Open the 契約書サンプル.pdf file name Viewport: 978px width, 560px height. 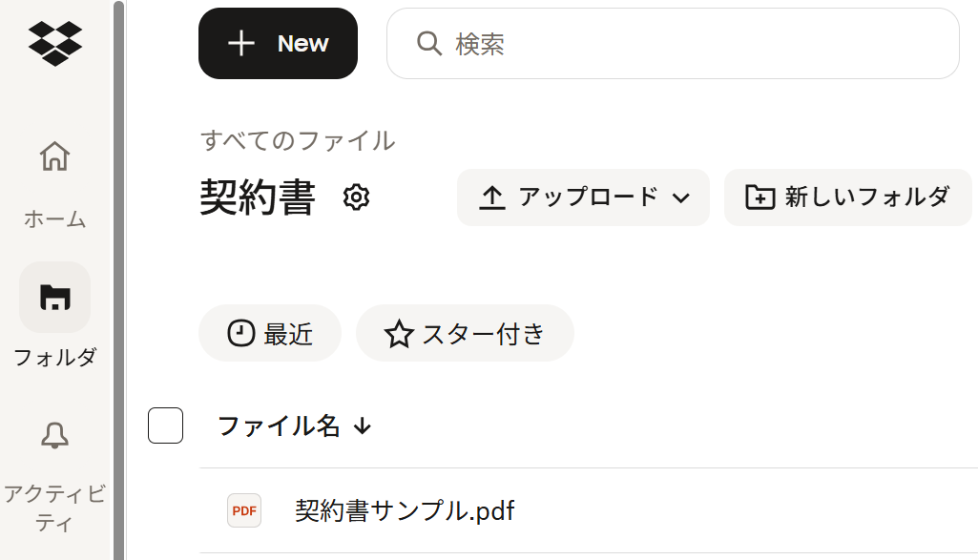(405, 510)
